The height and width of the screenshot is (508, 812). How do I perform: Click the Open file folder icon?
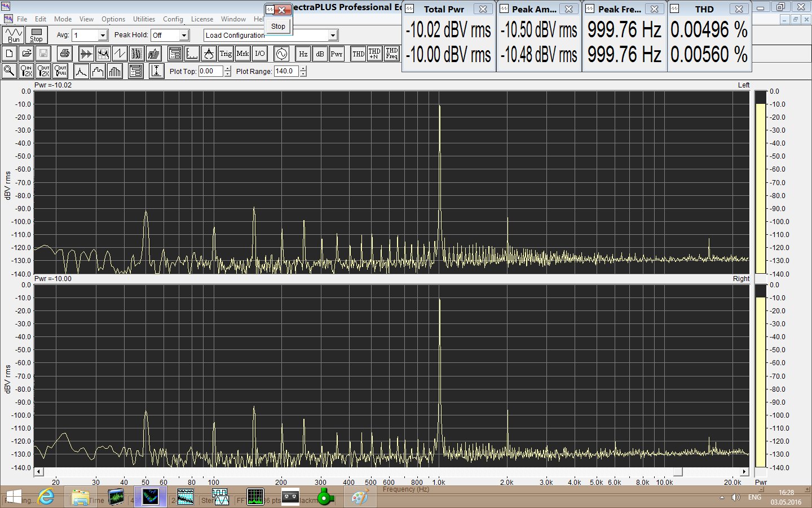[27, 54]
